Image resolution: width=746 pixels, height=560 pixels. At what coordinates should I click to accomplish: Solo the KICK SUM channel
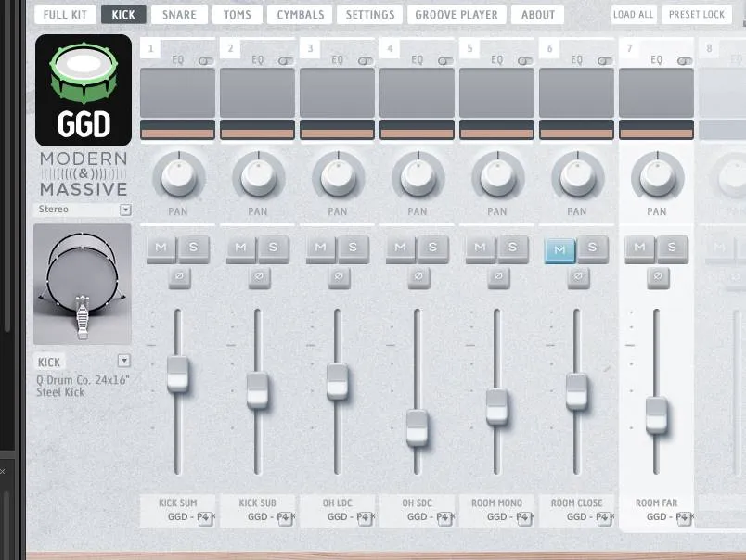(x=194, y=248)
